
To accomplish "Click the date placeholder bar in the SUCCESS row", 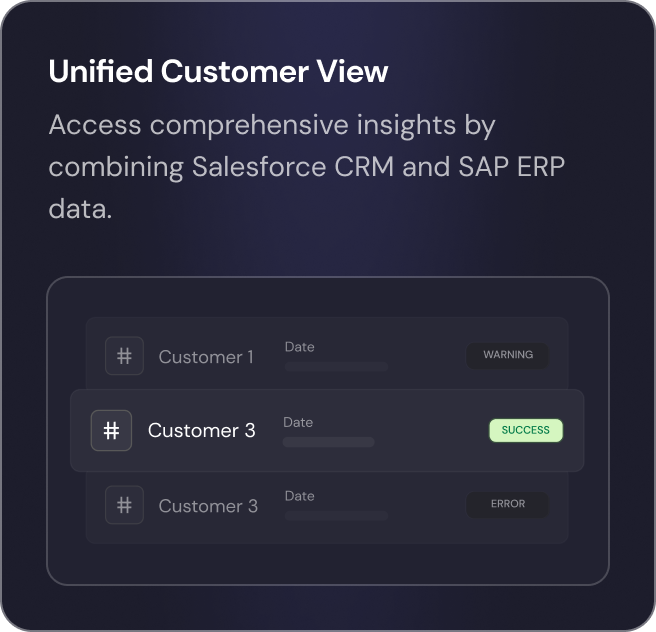I will [328, 442].
